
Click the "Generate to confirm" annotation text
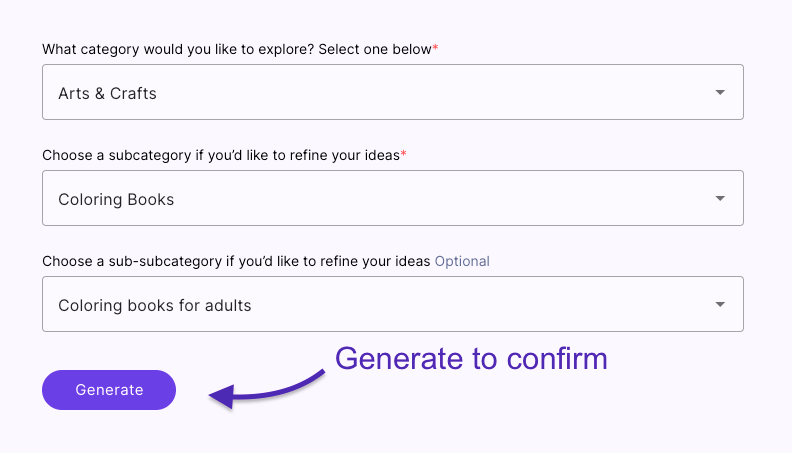471,358
